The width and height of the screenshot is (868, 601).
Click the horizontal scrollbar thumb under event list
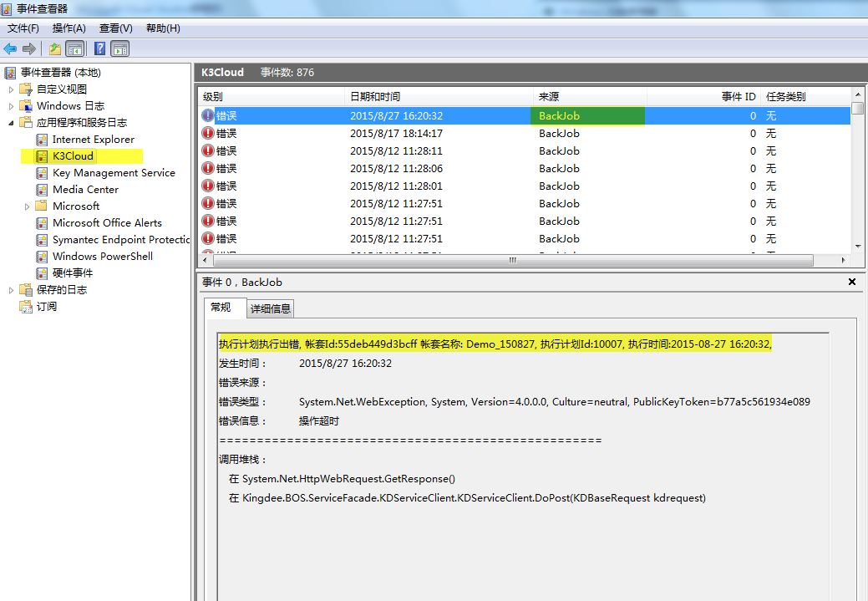[513, 260]
